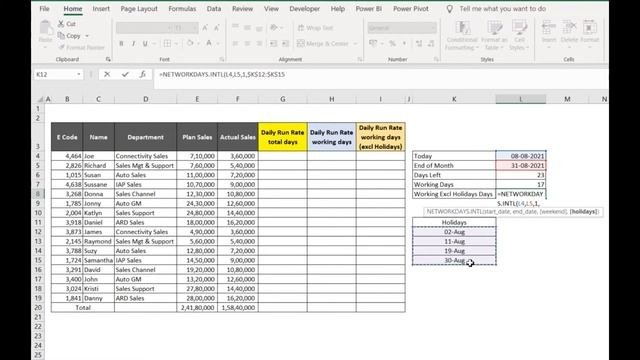Select column L header
The image size is (640, 360).
tap(521, 99)
